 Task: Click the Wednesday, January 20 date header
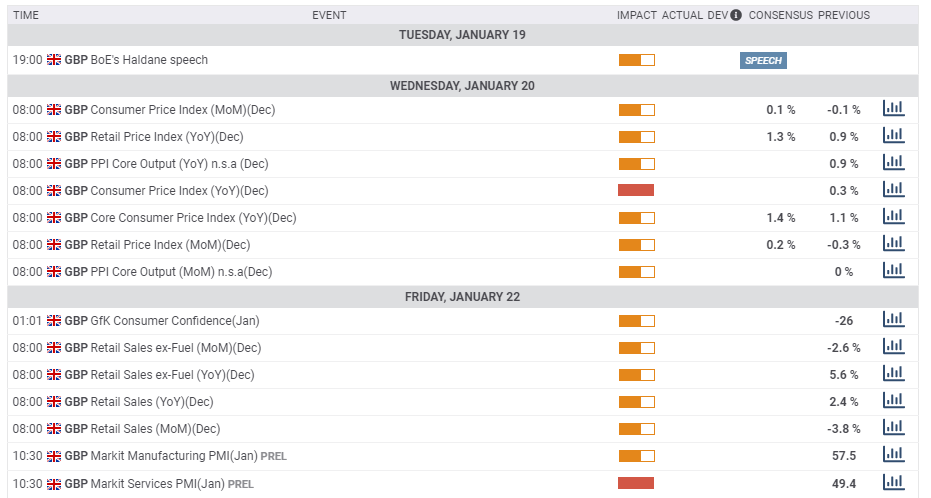[462, 85]
